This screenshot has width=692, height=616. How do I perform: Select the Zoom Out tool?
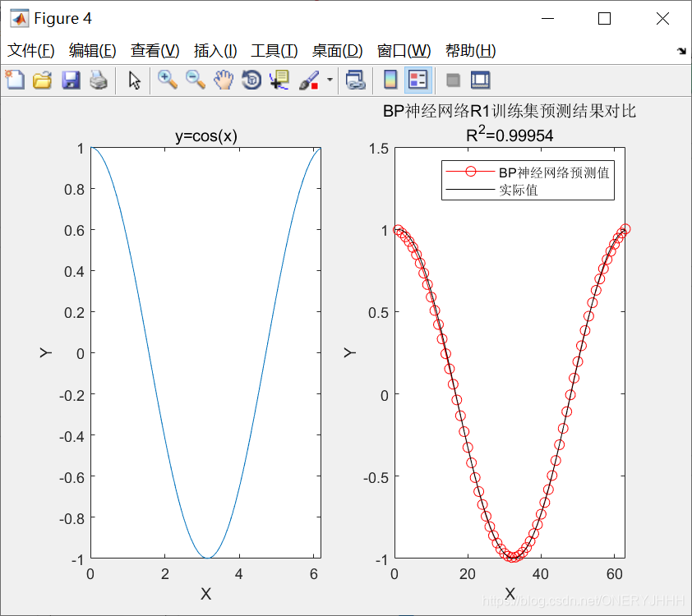[x=196, y=80]
